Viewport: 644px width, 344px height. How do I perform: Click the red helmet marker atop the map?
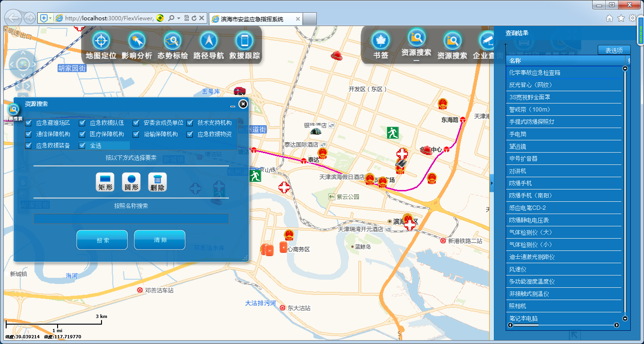click(337, 55)
